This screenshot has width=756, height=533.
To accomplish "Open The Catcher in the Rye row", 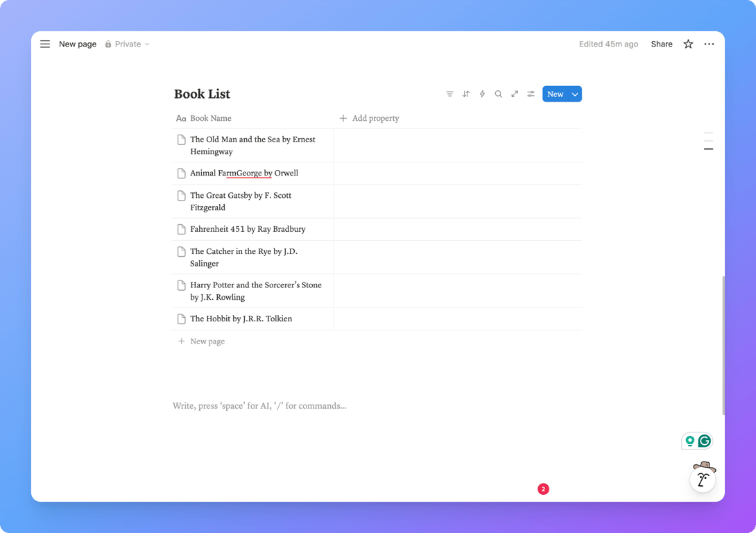I will (x=243, y=257).
